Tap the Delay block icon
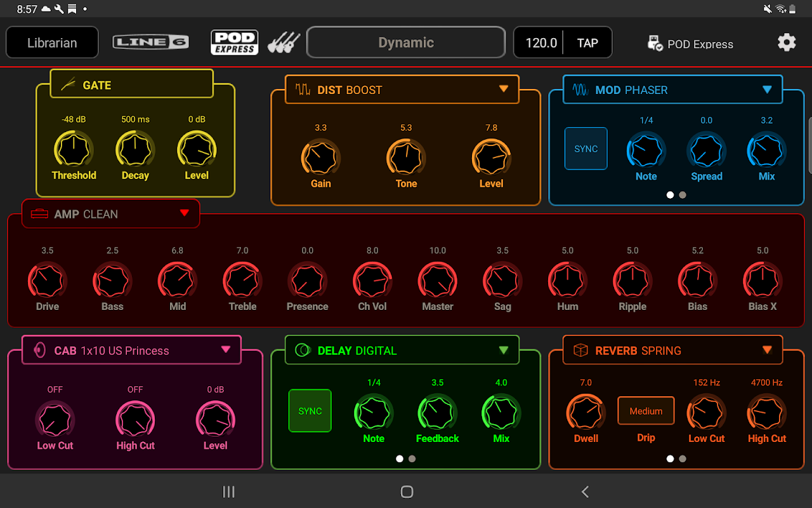The image size is (812, 508). 303,350
